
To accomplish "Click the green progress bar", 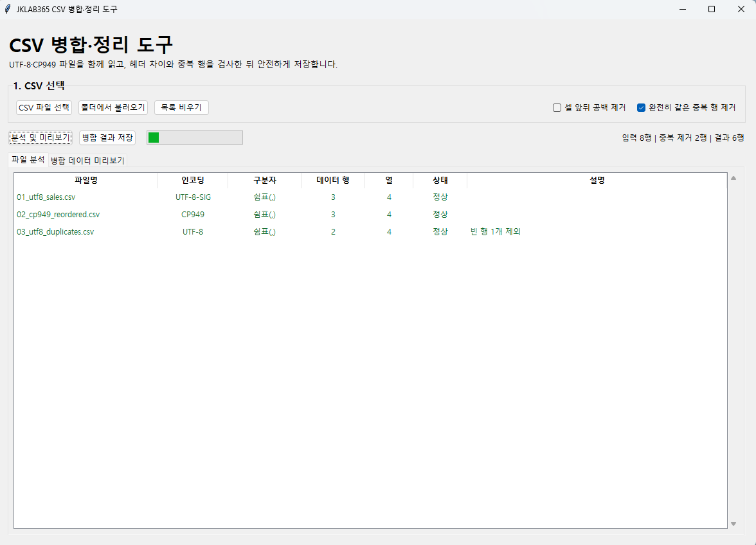I will click(195, 138).
